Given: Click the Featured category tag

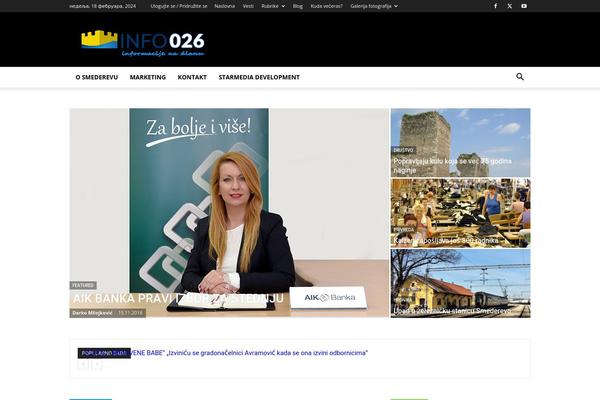Looking at the screenshot, I should (83, 285).
